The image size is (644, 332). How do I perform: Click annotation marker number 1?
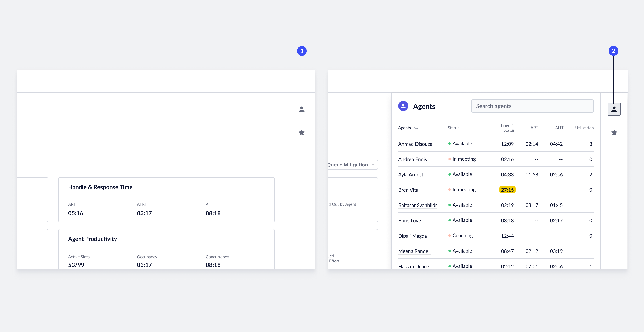[302, 51]
